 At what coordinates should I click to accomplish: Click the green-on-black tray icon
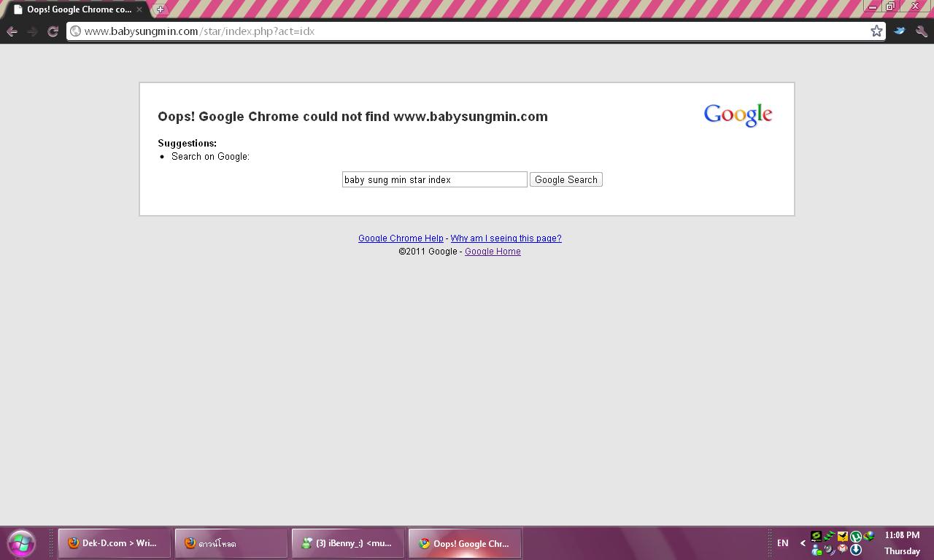[x=817, y=537]
